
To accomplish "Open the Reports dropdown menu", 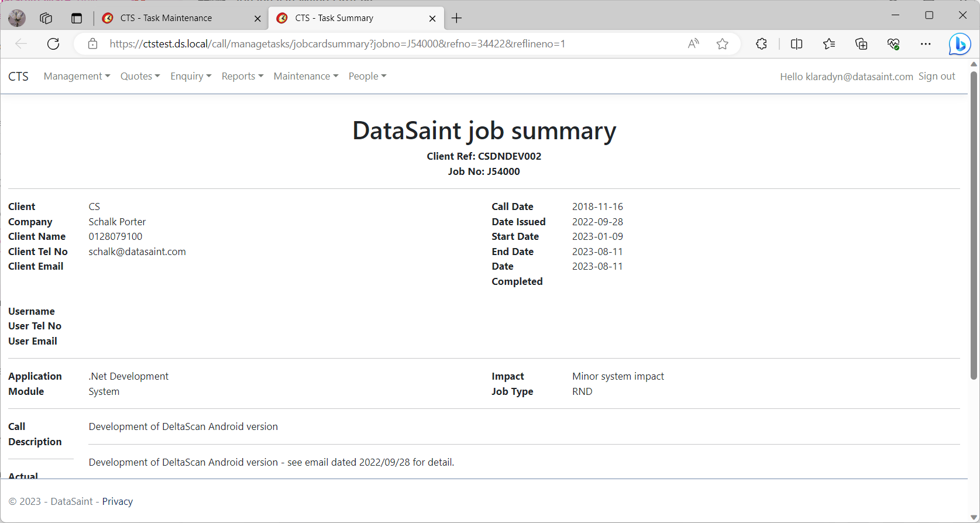I will 242,76.
